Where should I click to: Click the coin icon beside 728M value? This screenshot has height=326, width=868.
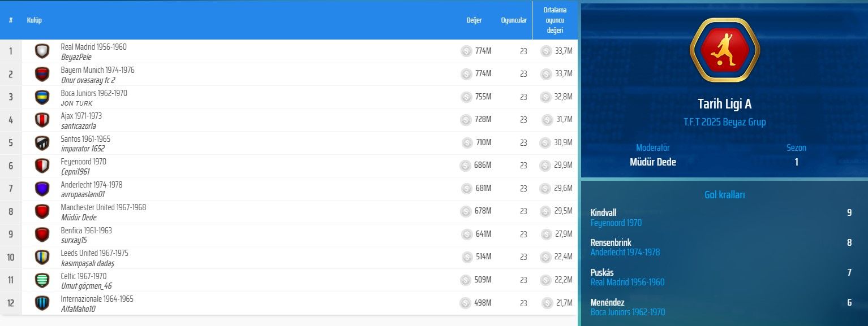(466, 120)
